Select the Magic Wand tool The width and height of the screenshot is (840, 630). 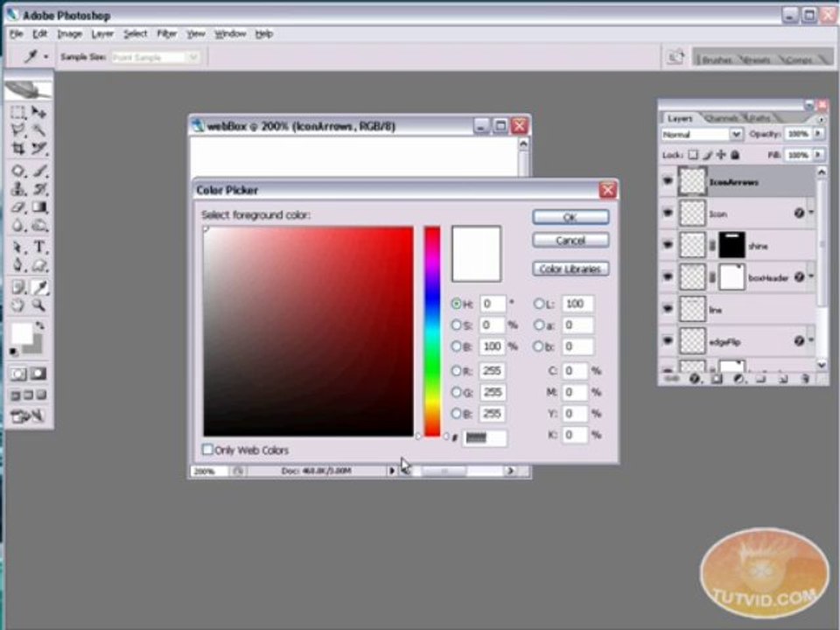pyautogui.click(x=38, y=130)
